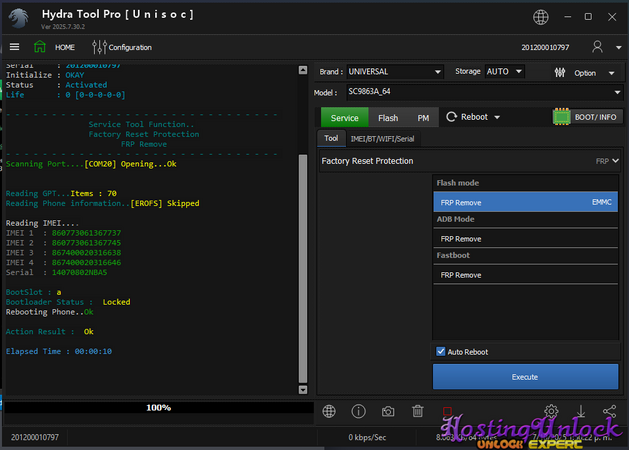The image size is (629, 450).
Task: Open the Configuration panel
Action: 122,47
